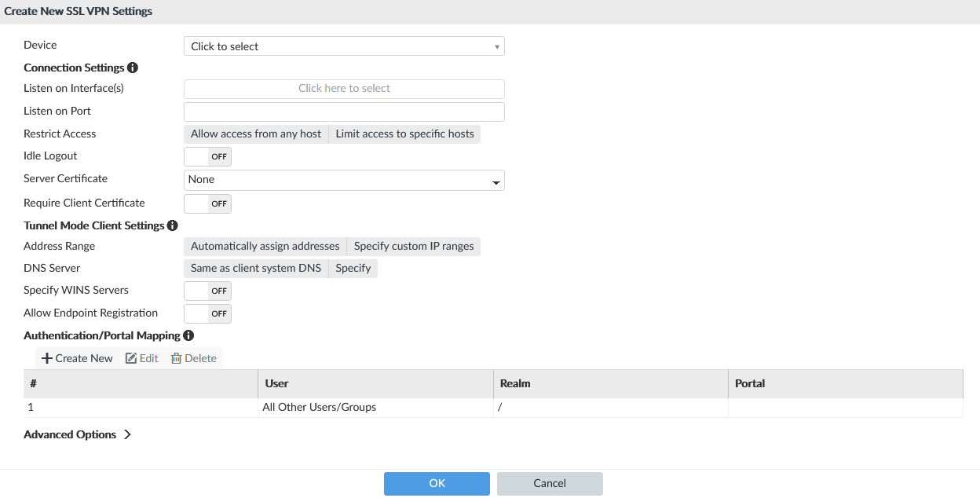Choose Limit access to specific hosts
The image size is (980, 498).
point(404,134)
